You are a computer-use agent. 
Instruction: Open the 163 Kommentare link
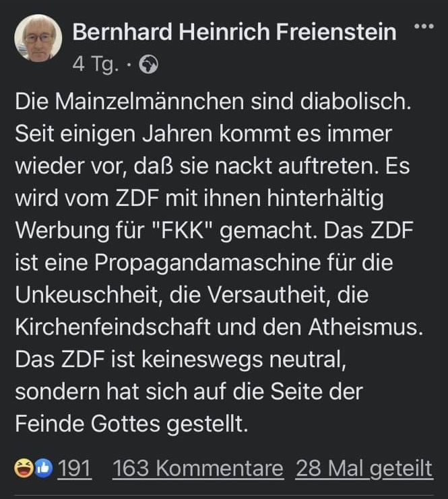tap(197, 468)
